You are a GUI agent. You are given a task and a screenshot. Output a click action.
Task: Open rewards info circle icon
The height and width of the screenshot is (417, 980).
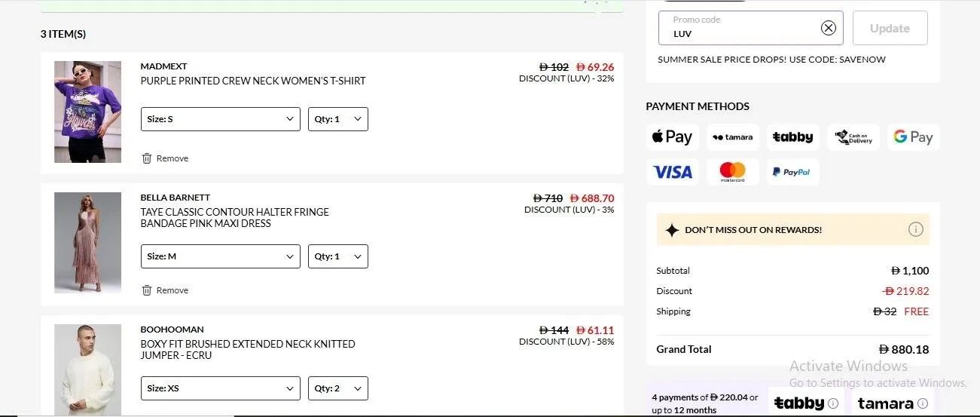coord(915,229)
